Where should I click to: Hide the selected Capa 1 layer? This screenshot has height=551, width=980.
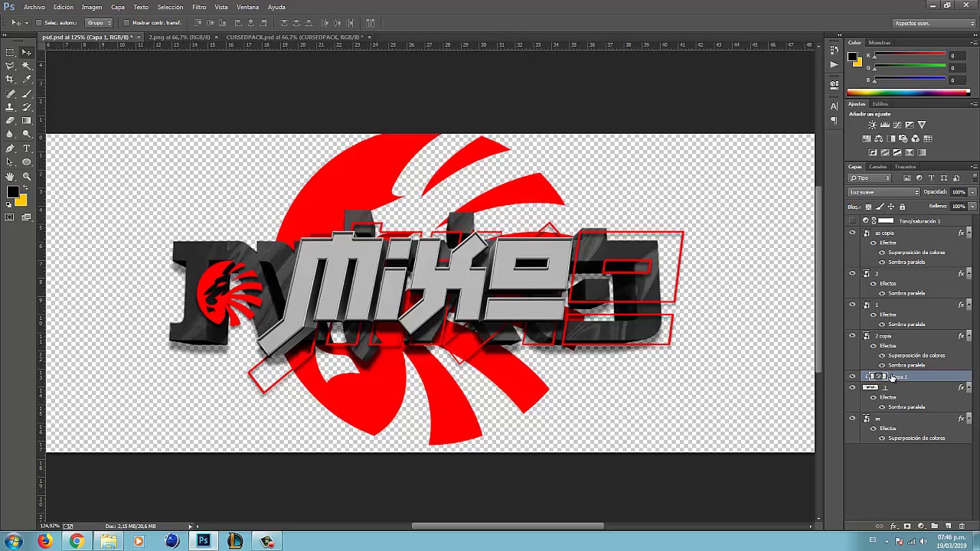(852, 377)
